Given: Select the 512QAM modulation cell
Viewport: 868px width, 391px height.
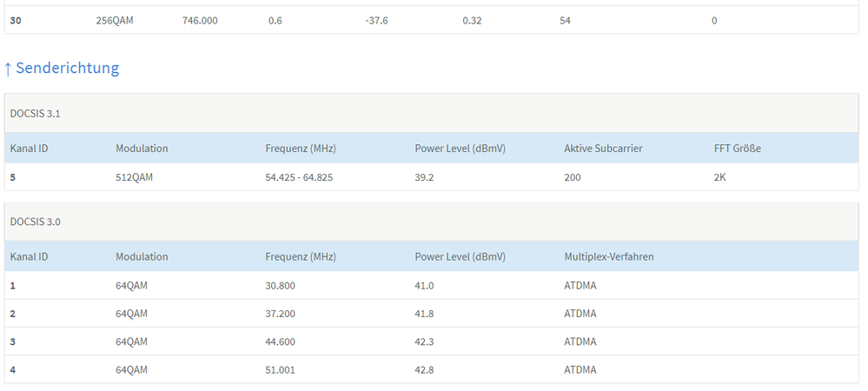Looking at the screenshot, I should [134, 177].
